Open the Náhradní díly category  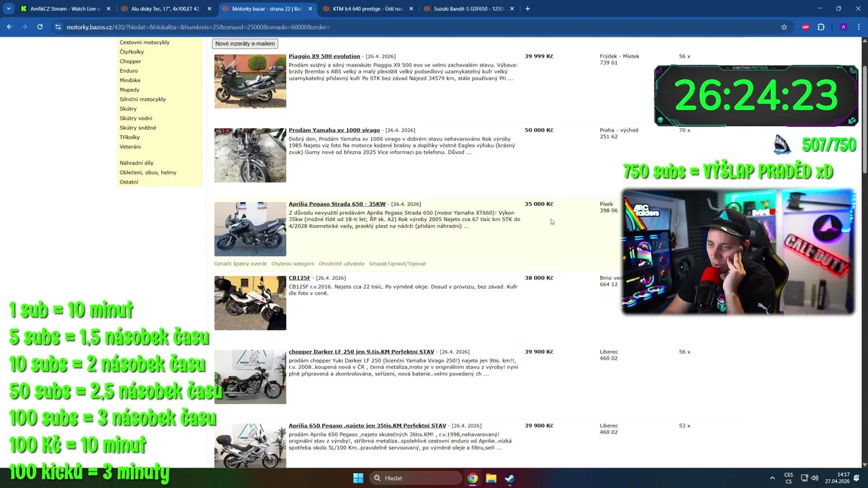click(x=136, y=163)
